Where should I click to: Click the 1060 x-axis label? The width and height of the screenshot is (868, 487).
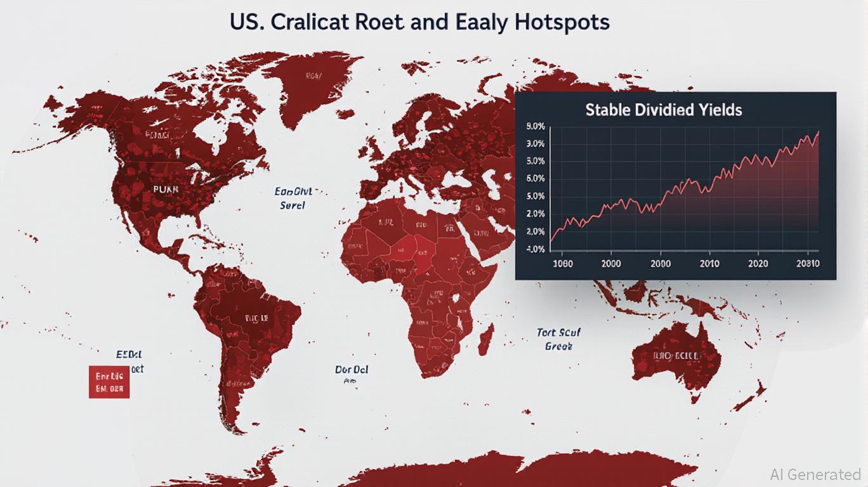pos(562,264)
